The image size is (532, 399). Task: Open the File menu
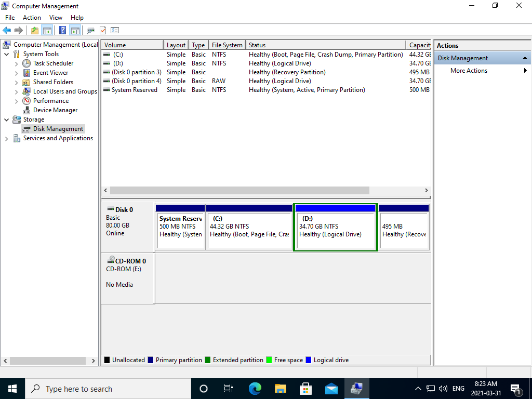(x=10, y=18)
